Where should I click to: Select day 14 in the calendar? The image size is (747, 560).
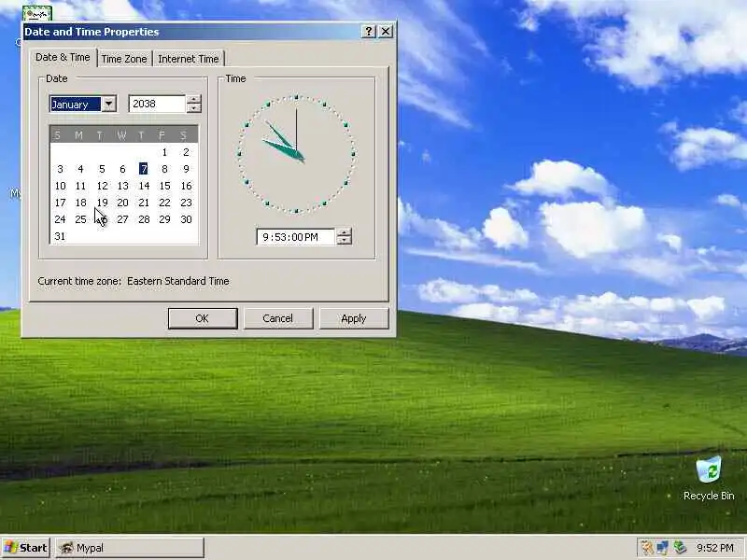tap(144, 186)
